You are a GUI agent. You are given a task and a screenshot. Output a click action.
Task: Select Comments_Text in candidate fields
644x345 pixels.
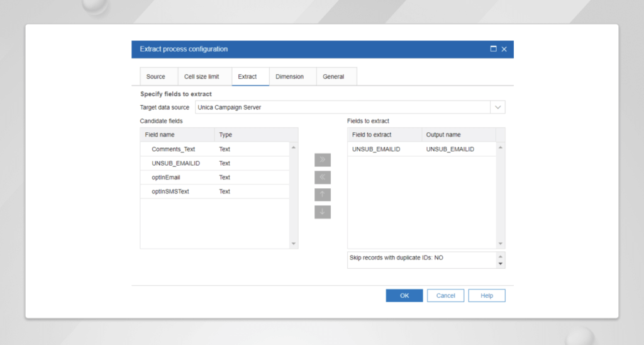174,149
